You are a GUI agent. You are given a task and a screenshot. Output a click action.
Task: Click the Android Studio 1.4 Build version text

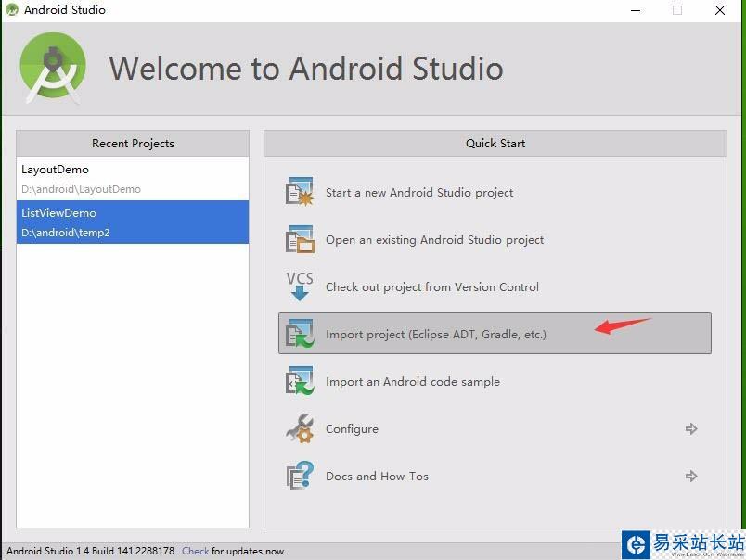click(x=91, y=551)
